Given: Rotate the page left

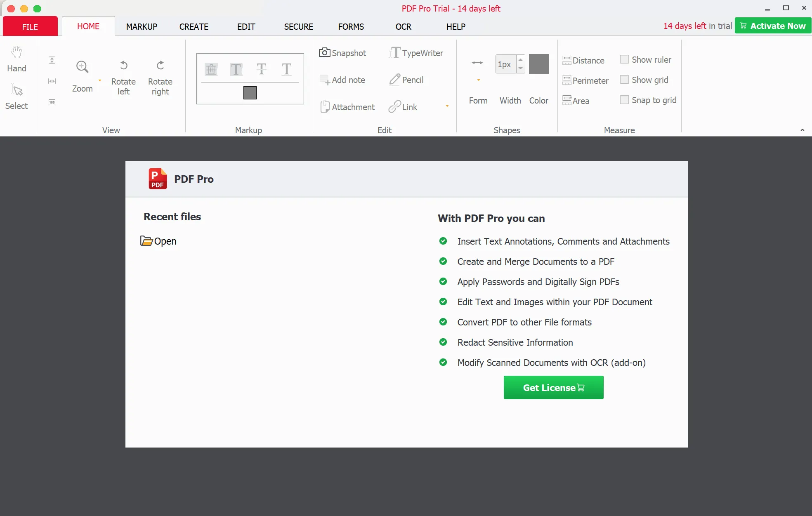Looking at the screenshot, I should point(123,78).
